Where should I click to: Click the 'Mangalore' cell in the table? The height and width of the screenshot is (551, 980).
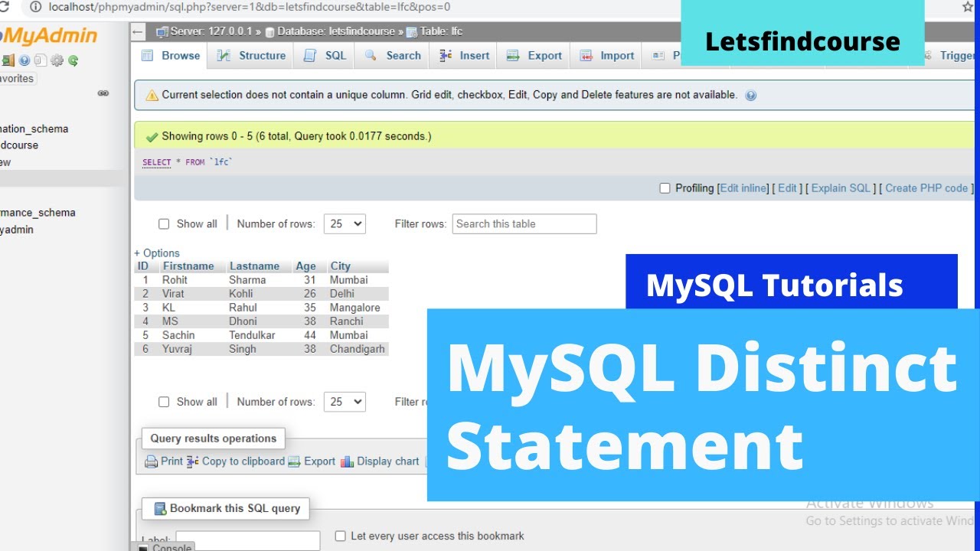[x=354, y=308]
